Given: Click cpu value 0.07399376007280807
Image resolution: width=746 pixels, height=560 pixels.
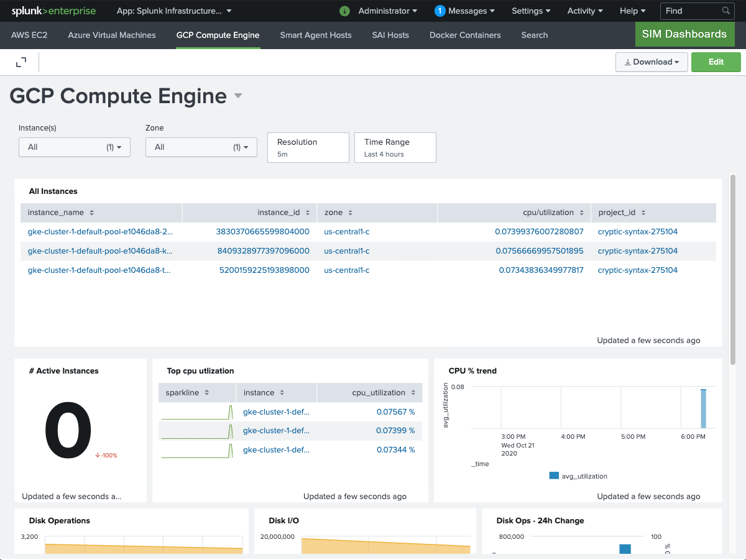Looking at the screenshot, I should (x=540, y=232).
